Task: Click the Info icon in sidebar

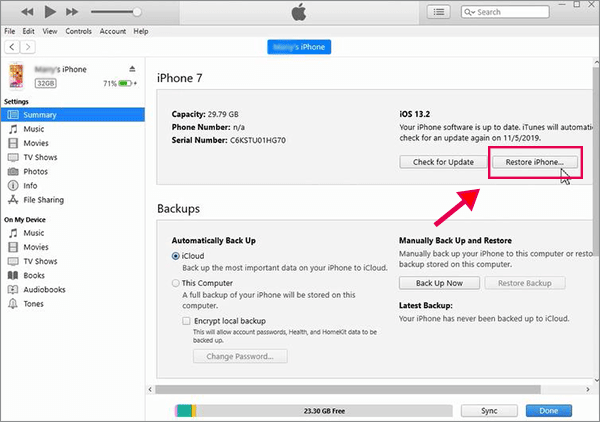Action: click(x=13, y=186)
